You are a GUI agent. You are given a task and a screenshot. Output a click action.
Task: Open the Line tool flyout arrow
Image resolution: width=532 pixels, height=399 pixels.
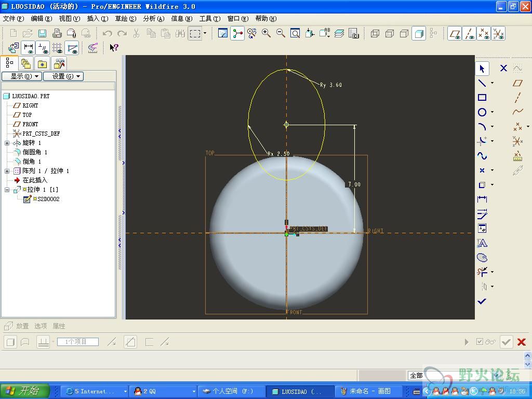point(492,83)
